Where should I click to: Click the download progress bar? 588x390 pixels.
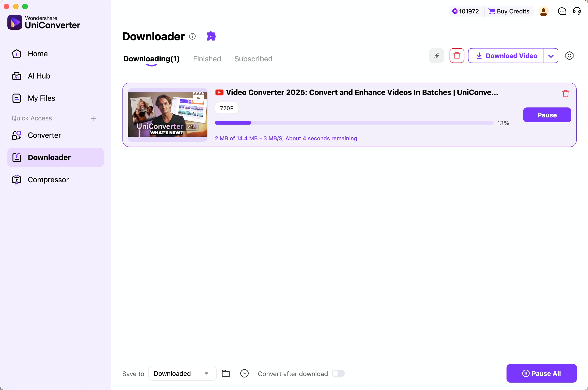[354, 123]
